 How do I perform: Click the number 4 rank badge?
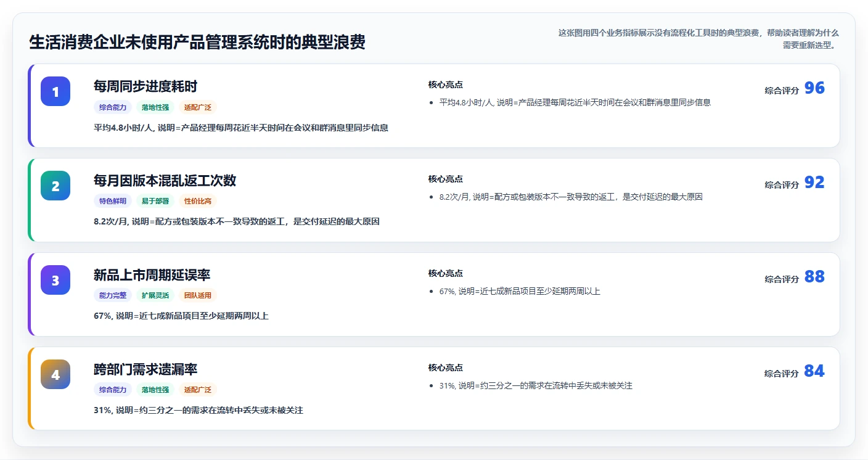55,374
